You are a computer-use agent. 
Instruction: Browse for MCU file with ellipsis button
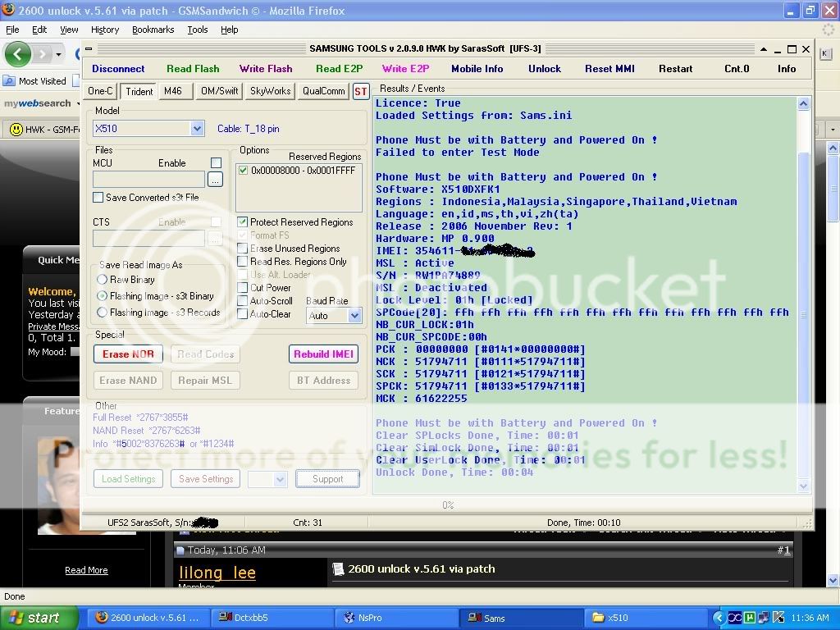tap(216, 180)
